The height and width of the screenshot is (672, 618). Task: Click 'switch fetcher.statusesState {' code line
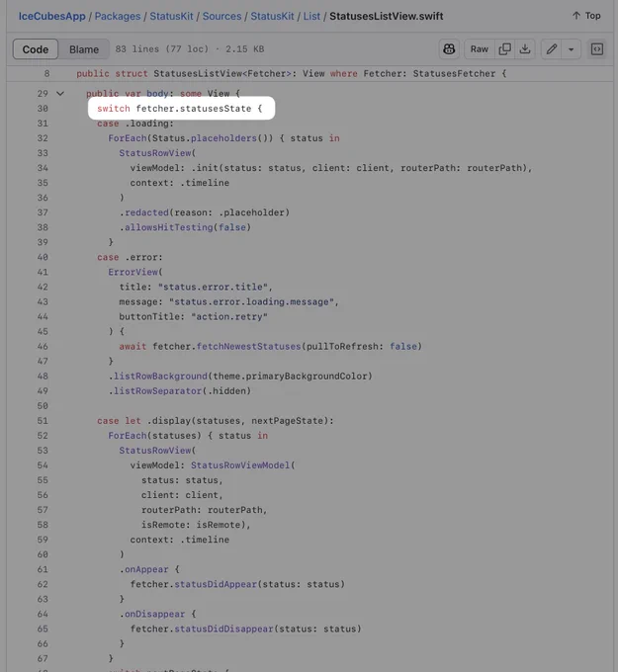coord(180,109)
